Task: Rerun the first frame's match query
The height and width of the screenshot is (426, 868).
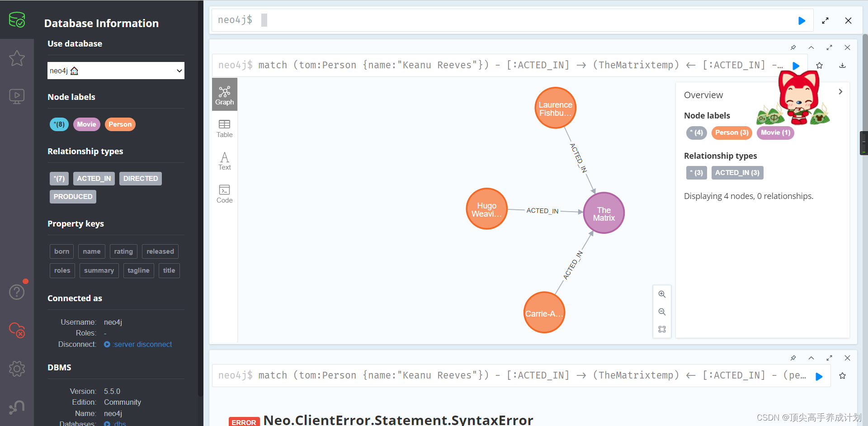Action: pyautogui.click(x=796, y=66)
